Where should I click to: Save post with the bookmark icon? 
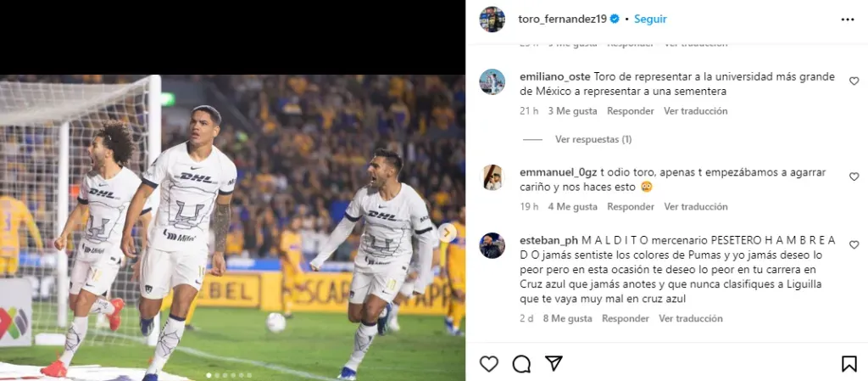(x=849, y=364)
